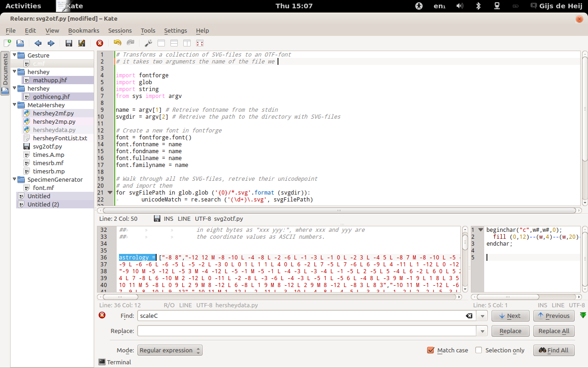This screenshot has height=368, width=588.
Task: Toggle R/O mode in hersheydata.py status bar
Action: (x=169, y=305)
